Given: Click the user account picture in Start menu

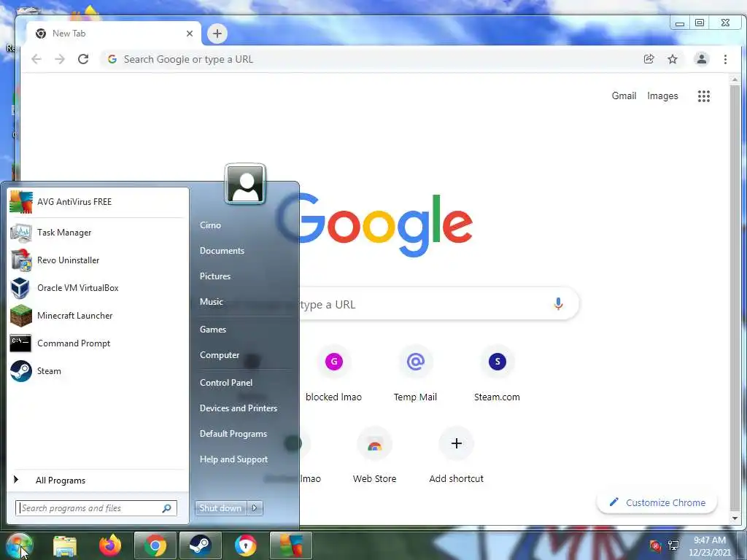Looking at the screenshot, I should point(245,184).
